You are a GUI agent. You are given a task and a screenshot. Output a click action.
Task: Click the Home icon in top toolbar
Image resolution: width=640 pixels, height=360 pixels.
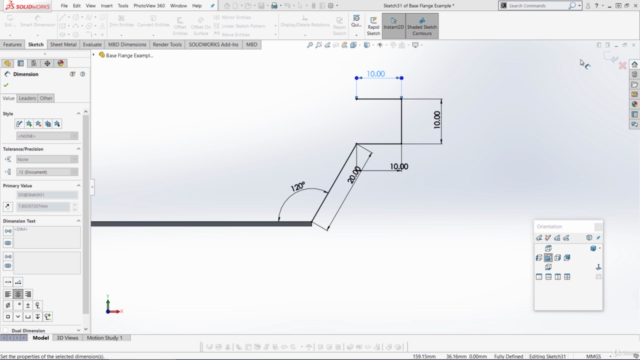(x=227, y=6)
